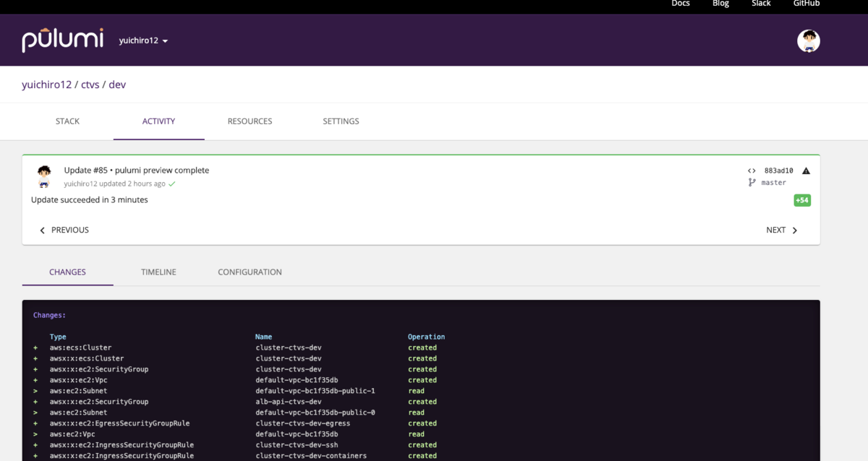The width and height of the screenshot is (868, 461).
Task: Click the Operation column header
Action: click(426, 337)
